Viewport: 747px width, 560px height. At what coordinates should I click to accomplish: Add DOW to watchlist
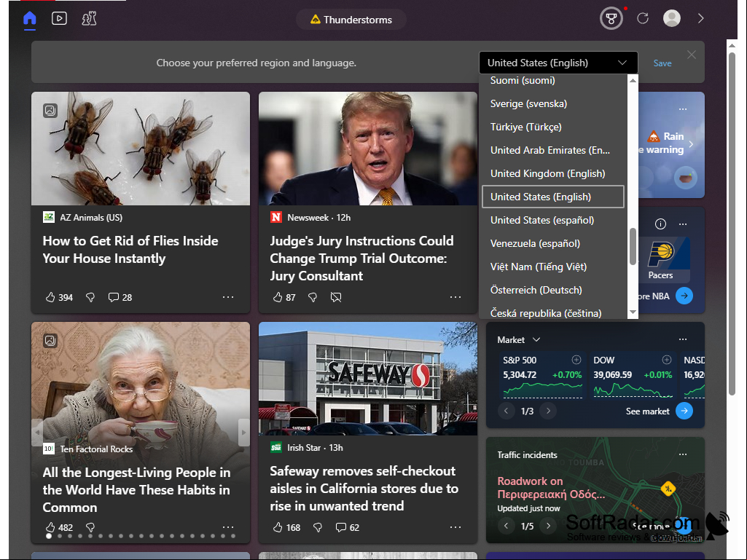click(x=667, y=360)
